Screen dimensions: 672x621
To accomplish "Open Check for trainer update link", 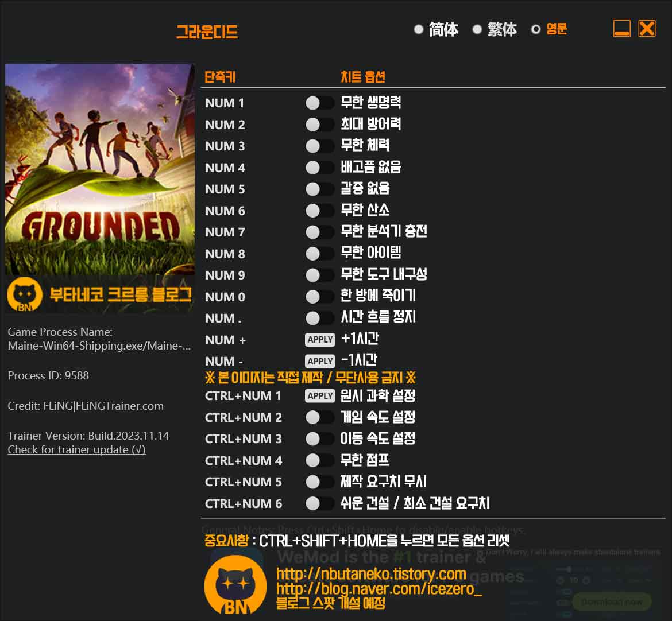I will point(77,450).
